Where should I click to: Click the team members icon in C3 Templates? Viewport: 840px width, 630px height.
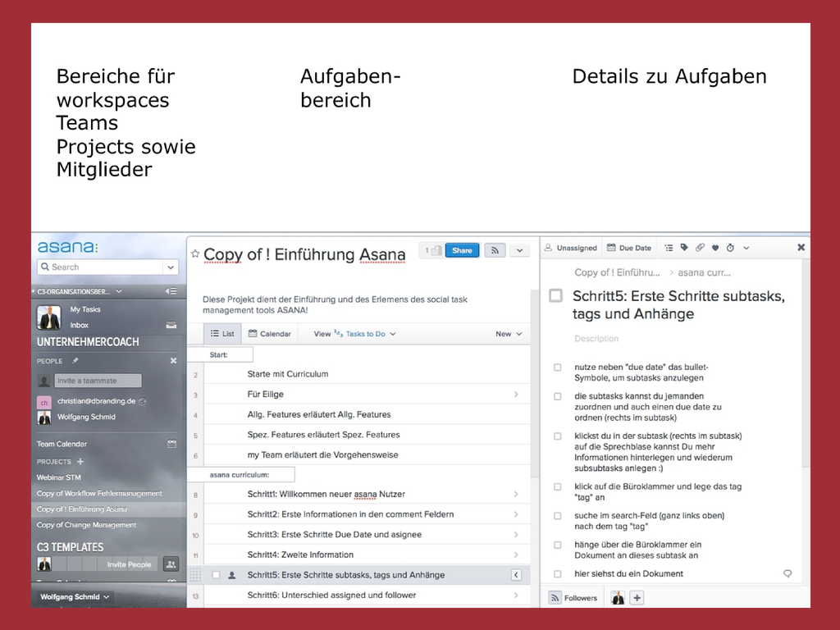(171, 564)
